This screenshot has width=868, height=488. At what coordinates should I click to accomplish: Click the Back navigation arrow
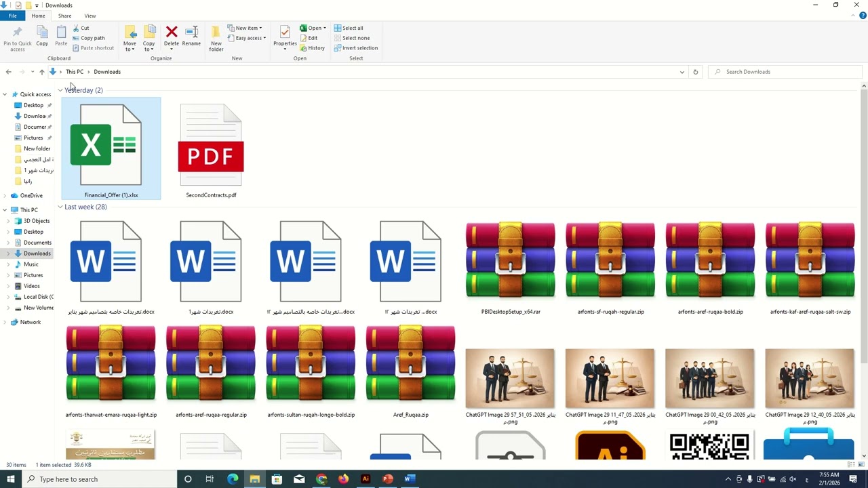coord(9,72)
